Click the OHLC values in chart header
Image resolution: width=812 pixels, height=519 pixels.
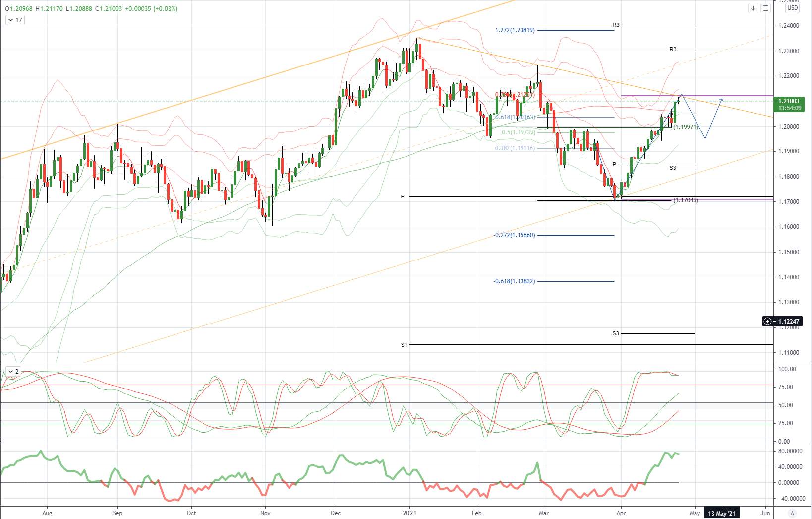tap(91, 9)
